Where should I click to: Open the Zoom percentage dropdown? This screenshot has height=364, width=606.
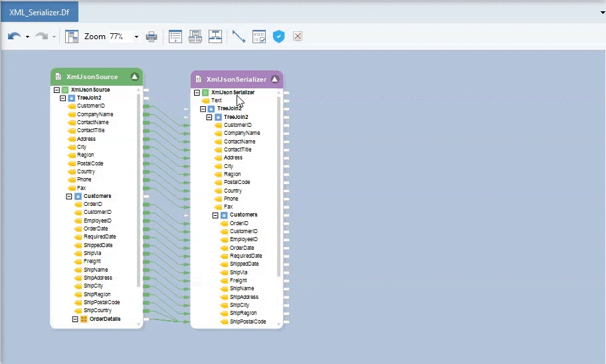pyautogui.click(x=136, y=37)
